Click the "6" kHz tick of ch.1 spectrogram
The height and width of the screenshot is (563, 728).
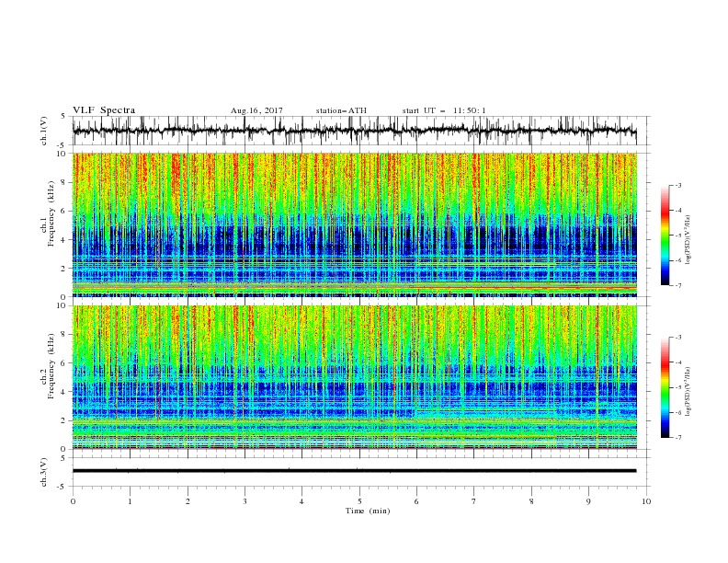click(64, 212)
